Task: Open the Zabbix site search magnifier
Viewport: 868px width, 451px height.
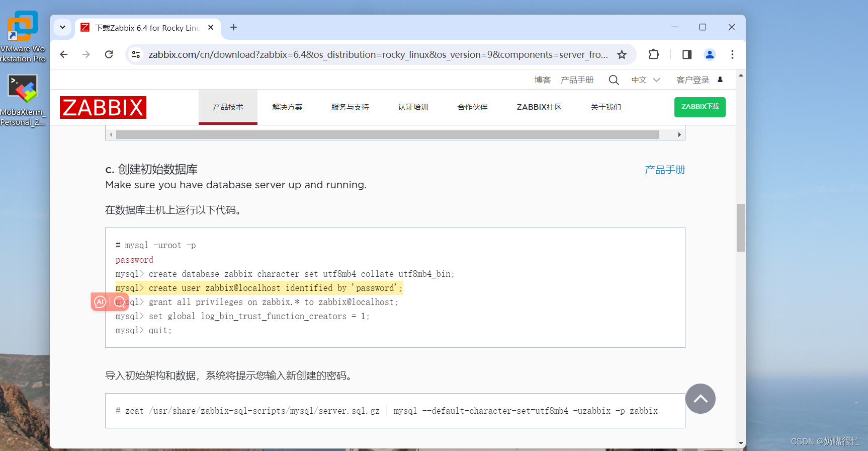Action: [x=614, y=80]
